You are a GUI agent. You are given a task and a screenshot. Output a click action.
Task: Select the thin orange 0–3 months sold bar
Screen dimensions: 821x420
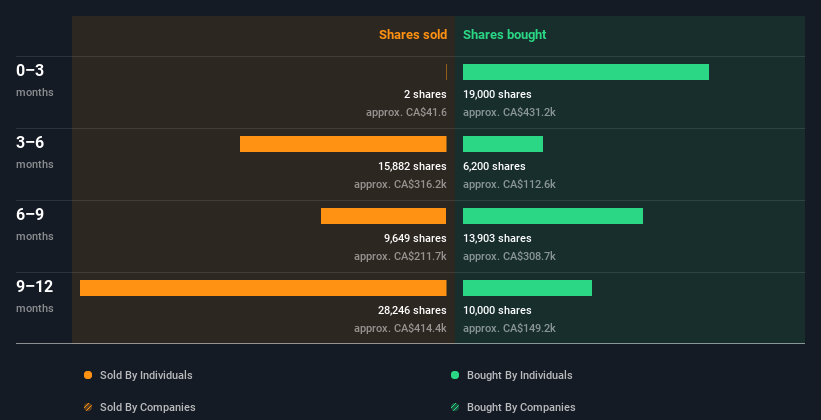(446, 72)
